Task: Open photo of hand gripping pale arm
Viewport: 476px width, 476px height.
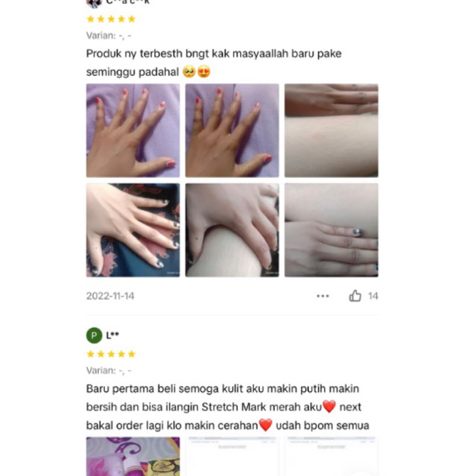Action: (x=232, y=230)
